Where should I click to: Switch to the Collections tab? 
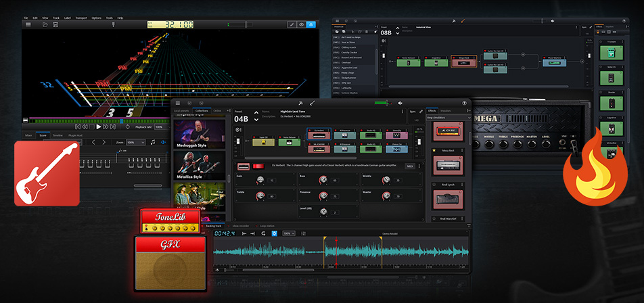(x=202, y=110)
